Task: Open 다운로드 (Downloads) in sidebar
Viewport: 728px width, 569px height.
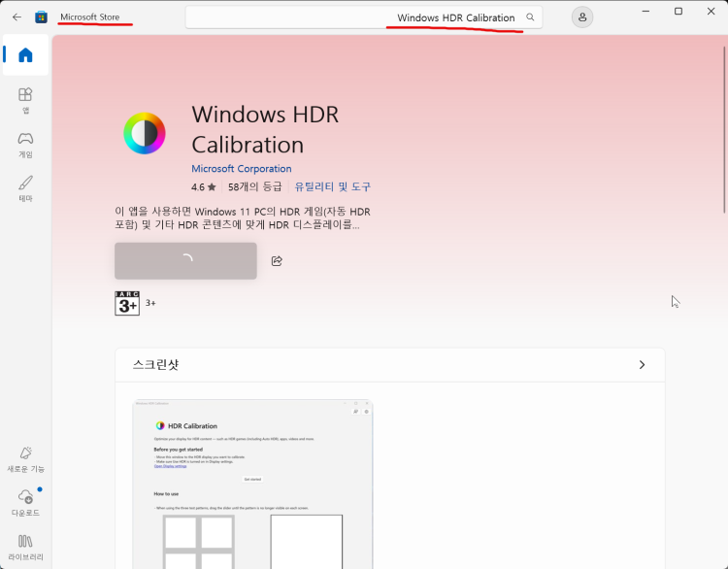Action: [x=25, y=501]
